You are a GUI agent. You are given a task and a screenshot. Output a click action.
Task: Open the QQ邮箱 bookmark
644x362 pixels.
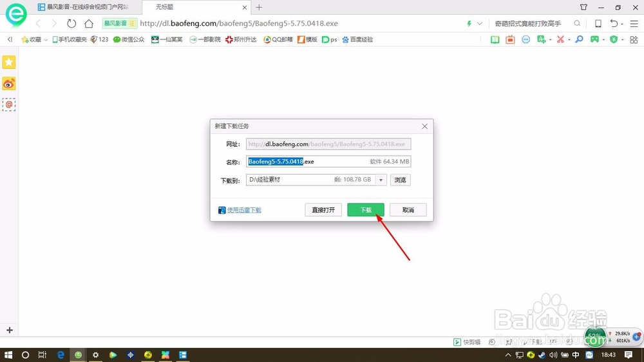coord(278,39)
